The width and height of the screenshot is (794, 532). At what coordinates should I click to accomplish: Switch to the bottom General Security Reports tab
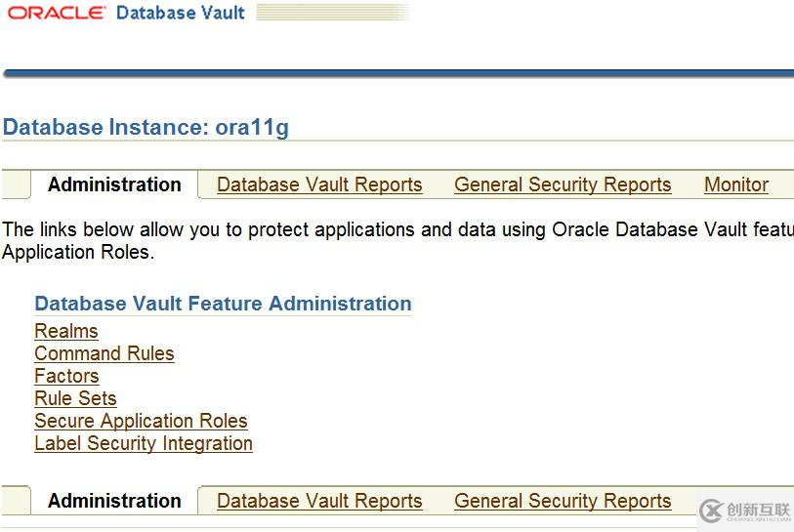[x=563, y=501]
